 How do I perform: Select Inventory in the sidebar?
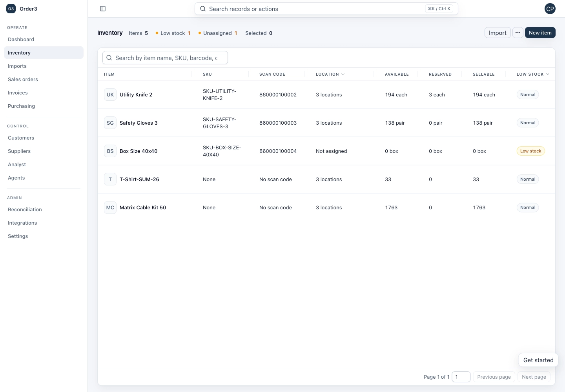coord(44,53)
